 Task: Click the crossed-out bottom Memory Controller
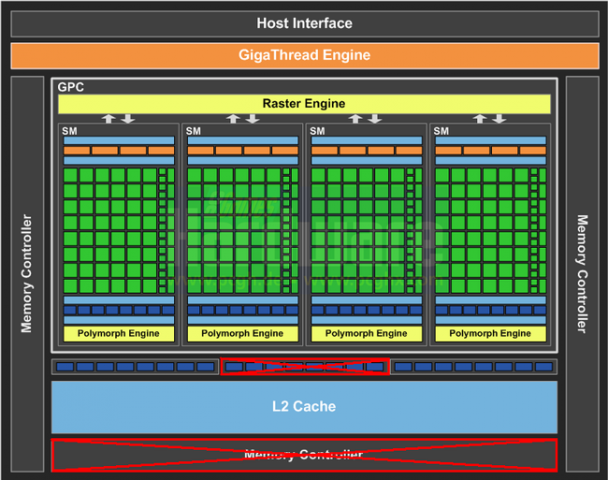coord(304,455)
